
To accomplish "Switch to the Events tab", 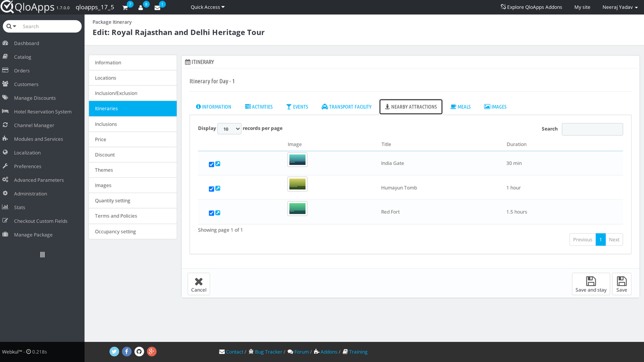I will pyautogui.click(x=297, y=107).
